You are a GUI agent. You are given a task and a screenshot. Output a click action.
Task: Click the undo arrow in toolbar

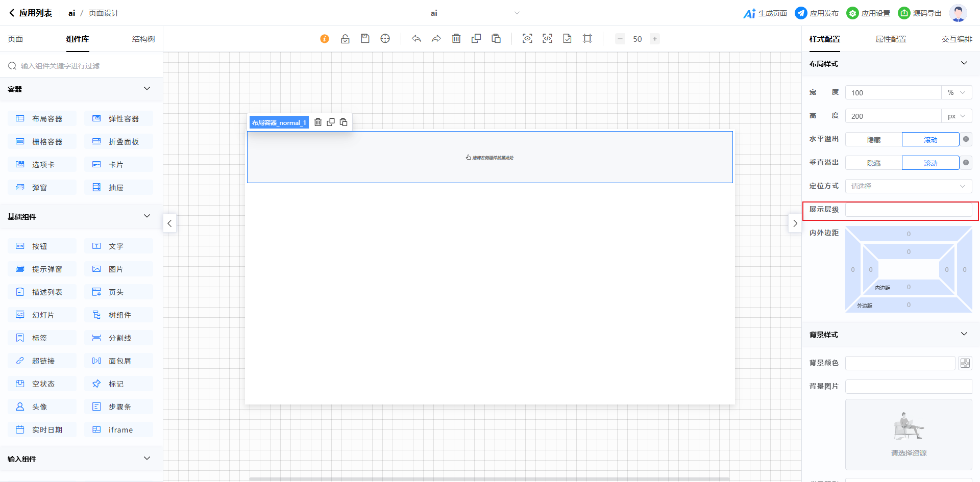[416, 39]
